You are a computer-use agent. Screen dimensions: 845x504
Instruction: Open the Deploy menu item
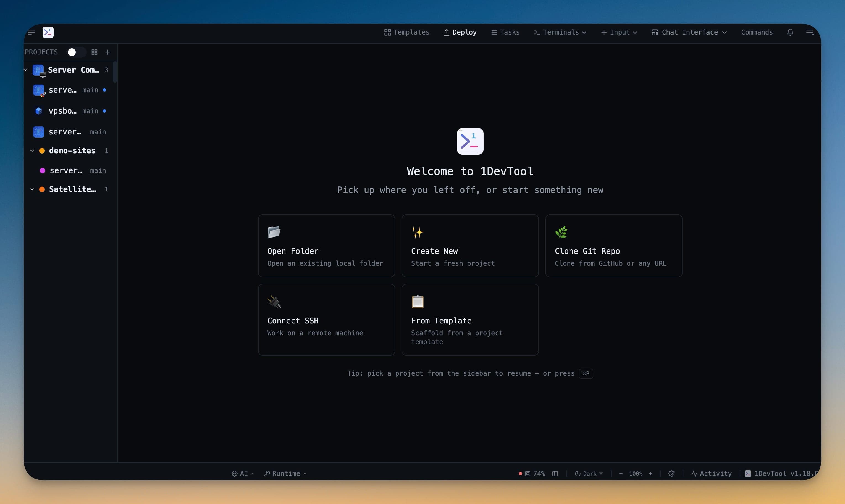pos(460,32)
